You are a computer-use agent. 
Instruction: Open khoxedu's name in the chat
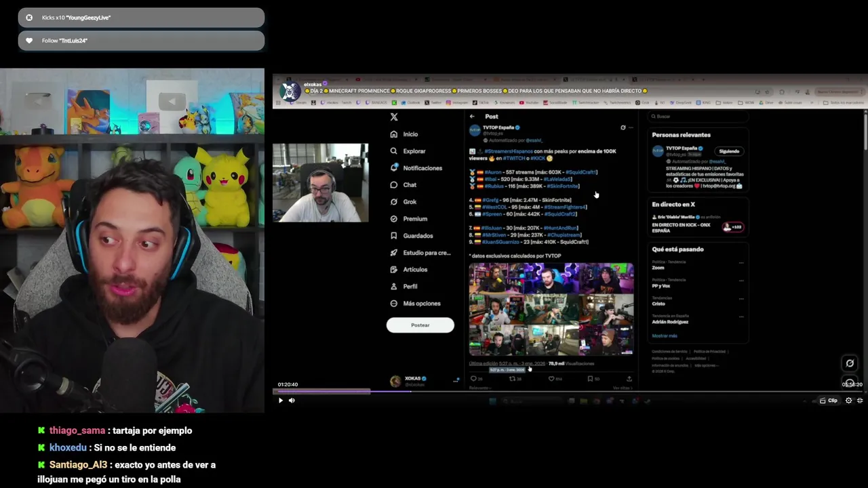click(x=68, y=447)
